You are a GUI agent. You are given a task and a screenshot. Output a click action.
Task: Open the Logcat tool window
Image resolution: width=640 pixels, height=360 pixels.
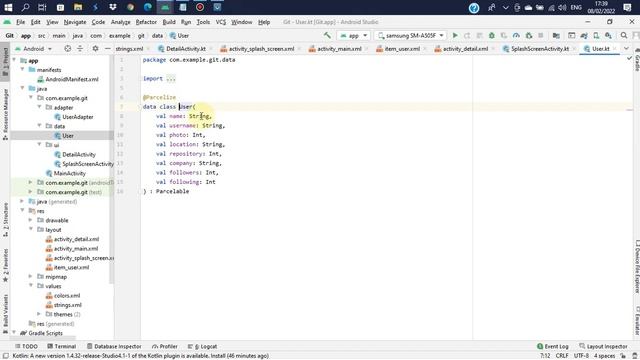click(x=202, y=346)
